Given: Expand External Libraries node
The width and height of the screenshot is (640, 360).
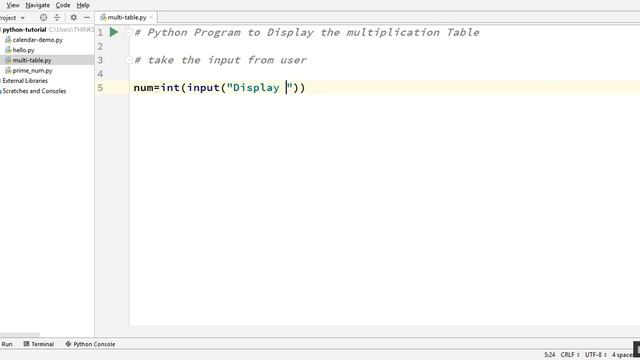Looking at the screenshot, I should (x=25, y=81).
